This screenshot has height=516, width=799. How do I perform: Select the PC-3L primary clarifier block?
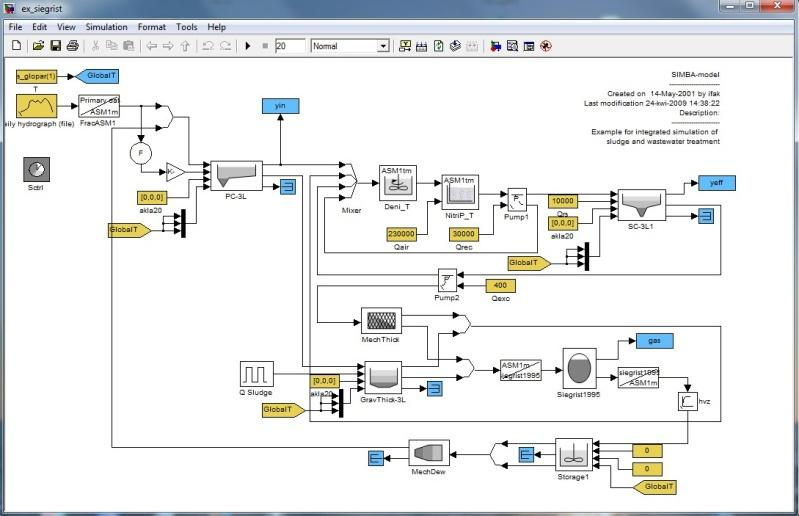[236, 176]
